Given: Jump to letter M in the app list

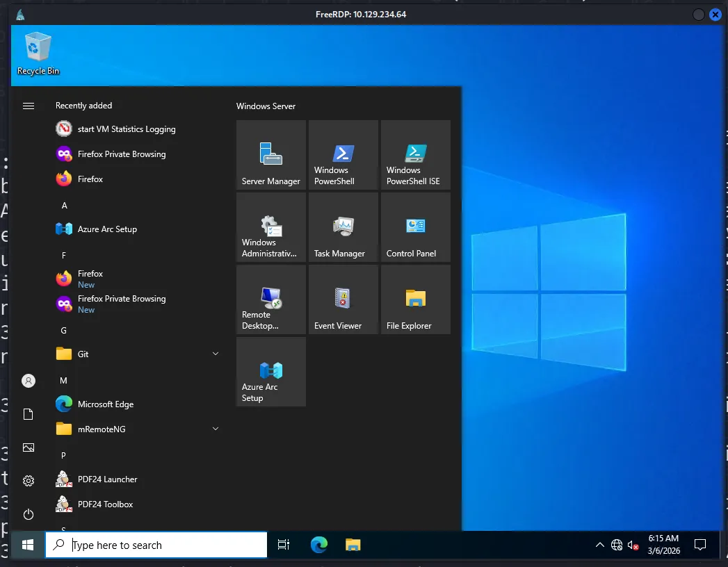Looking at the screenshot, I should [63, 381].
